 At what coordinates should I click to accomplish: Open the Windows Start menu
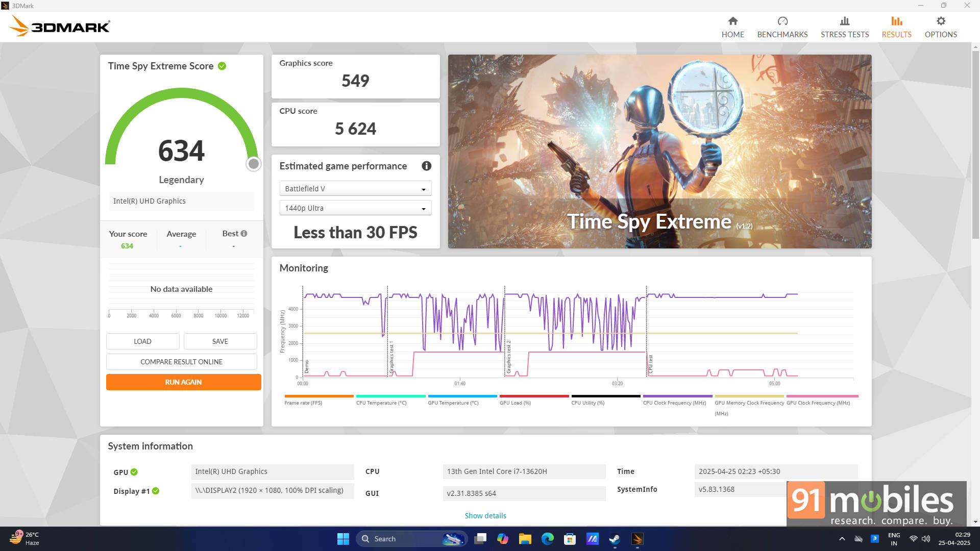[343, 539]
